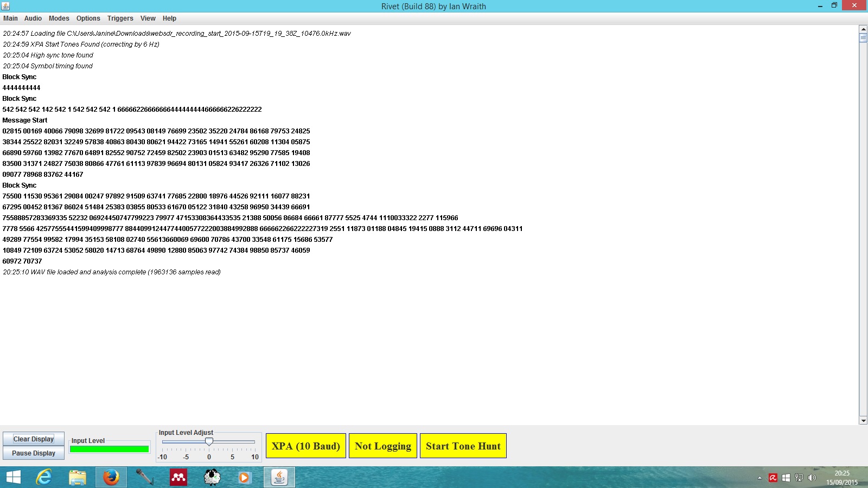Click the Avira antivirus tray icon
The width and height of the screenshot is (868, 488).
tap(773, 478)
